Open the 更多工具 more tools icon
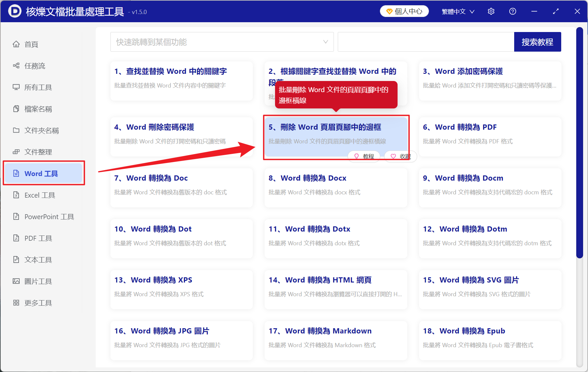Viewport: 588px width, 372px height. (16, 303)
